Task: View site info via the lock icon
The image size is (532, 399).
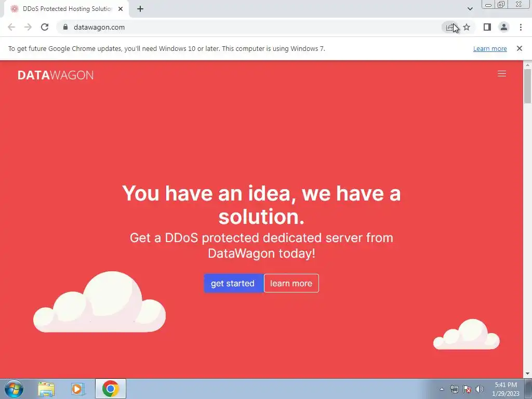Action: [65, 27]
